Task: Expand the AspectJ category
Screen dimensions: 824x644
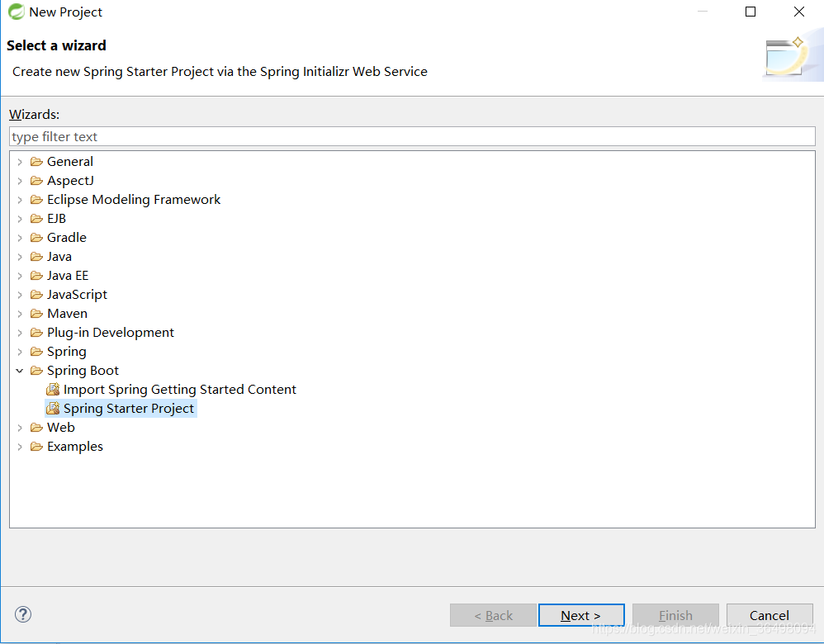Action: (x=20, y=181)
